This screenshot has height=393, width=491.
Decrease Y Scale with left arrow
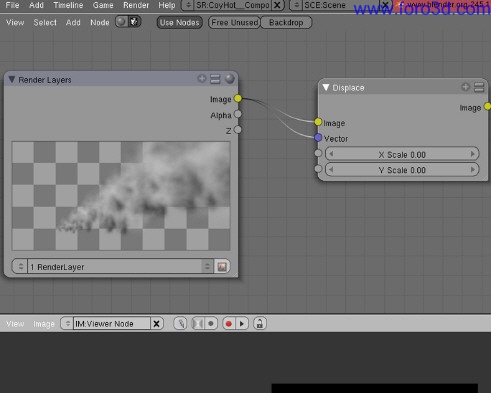coord(331,169)
